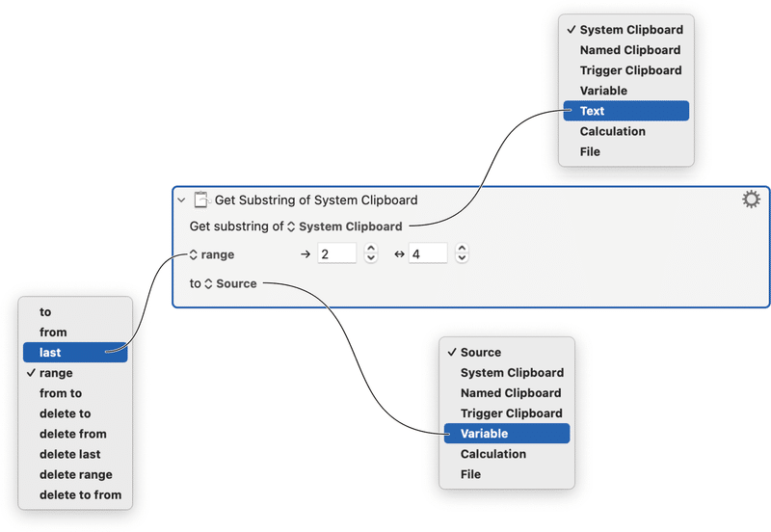Choose Trigger Clipboard in the top source menu

(x=625, y=70)
